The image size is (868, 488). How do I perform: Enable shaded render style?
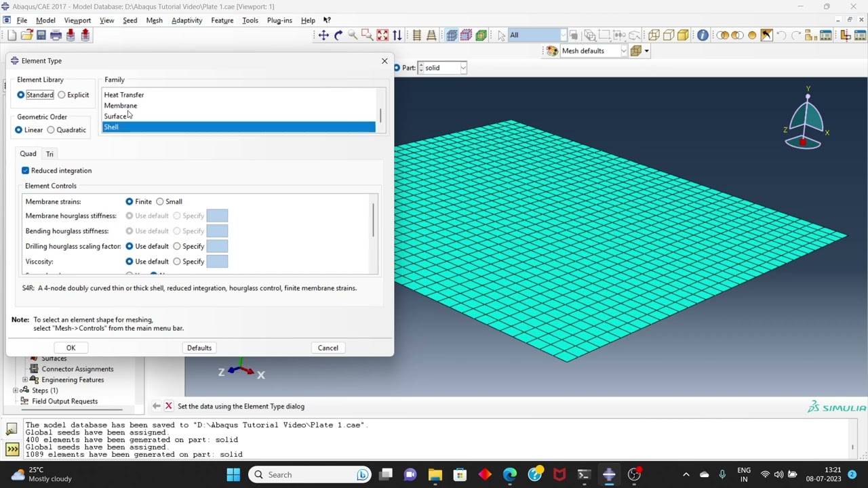coord(683,35)
